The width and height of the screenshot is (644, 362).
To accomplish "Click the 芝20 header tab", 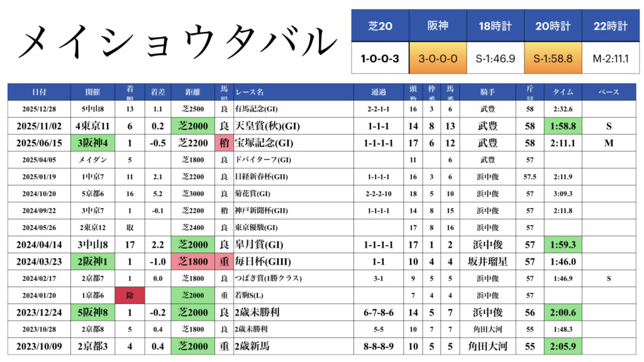I will point(380,26).
